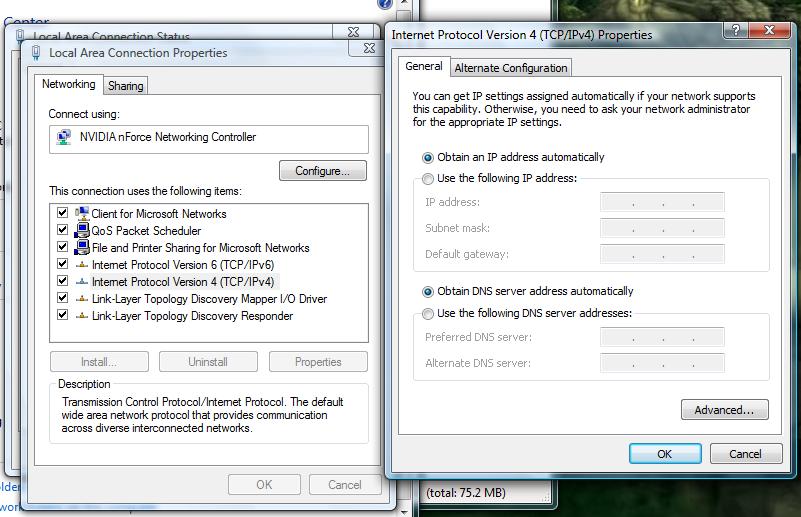Toggle the Internet Protocol Version 6 checkbox

pos(62,264)
